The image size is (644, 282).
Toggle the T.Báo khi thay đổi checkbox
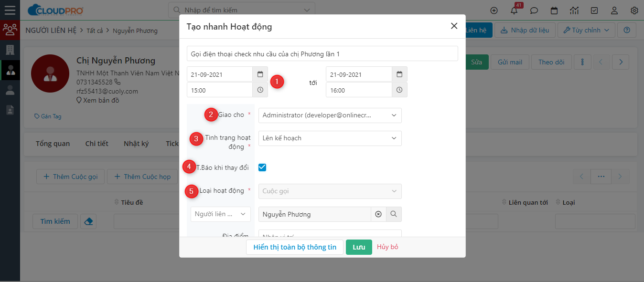[262, 167]
